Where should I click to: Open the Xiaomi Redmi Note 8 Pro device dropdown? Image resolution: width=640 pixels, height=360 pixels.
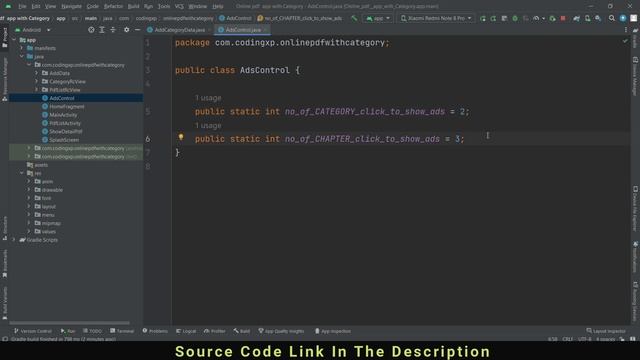pos(436,18)
